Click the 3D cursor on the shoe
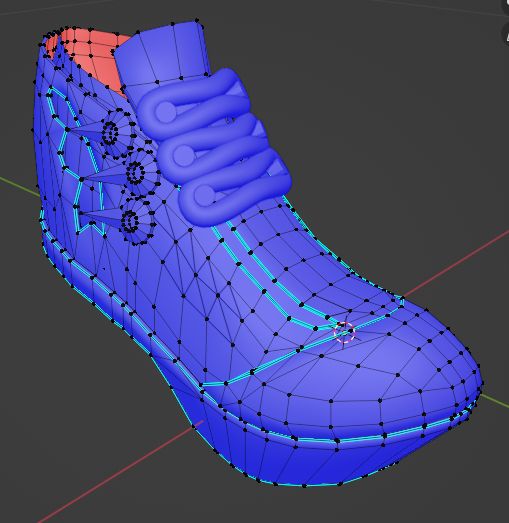This screenshot has height=523, width=509. [344, 332]
